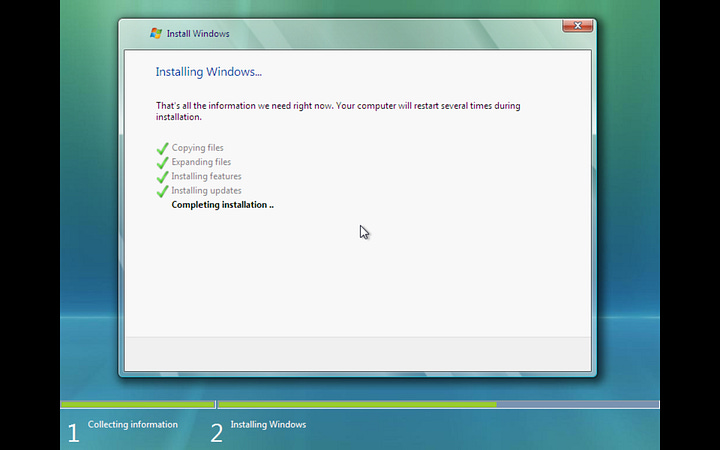
Task: Click the checkmark next to Expanding files
Action: [x=162, y=163]
